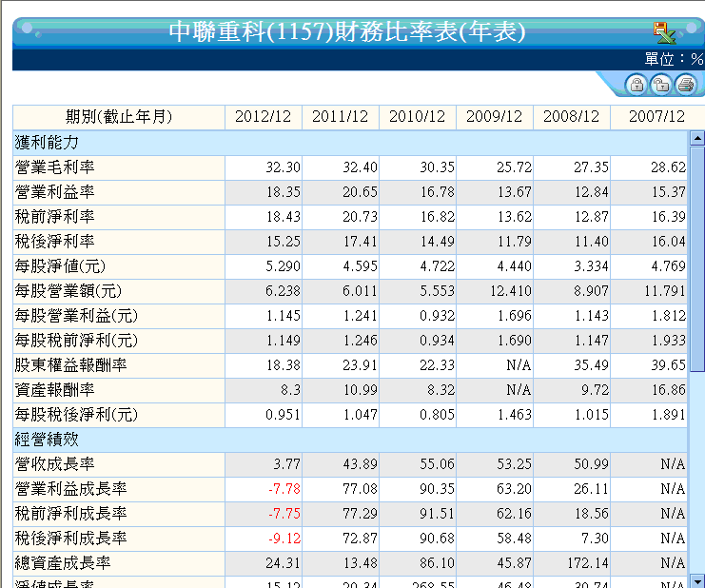Screen dimensions: 705x588
Task: Click the 1.463 EPS value for 2009/12
Action: click(515, 415)
